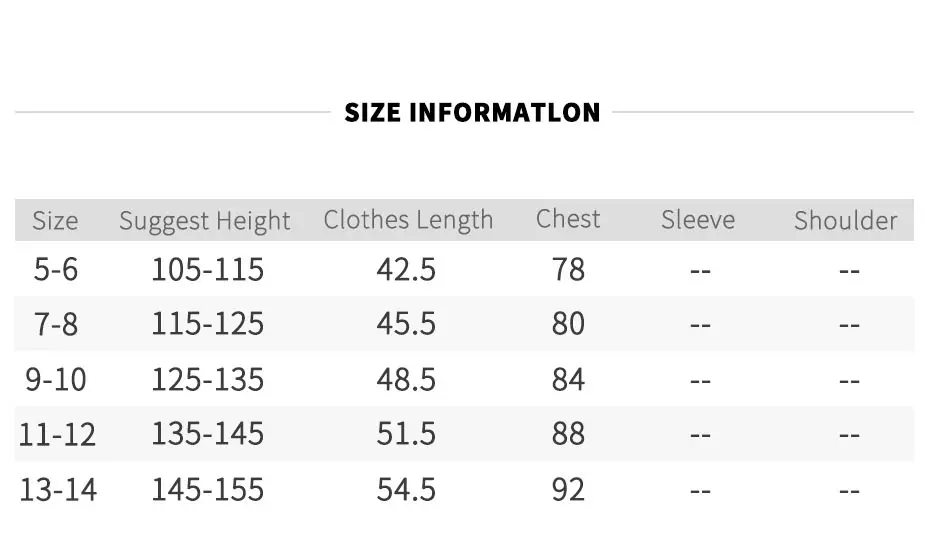930x536 pixels.
Task: Select the 5-6 size cell
Action: [x=56, y=269]
